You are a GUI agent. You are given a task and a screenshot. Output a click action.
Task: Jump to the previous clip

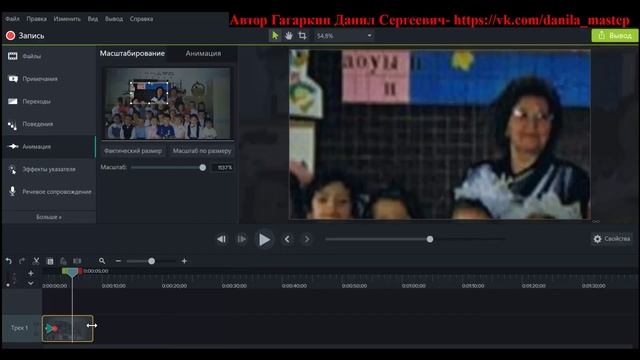tap(222, 240)
